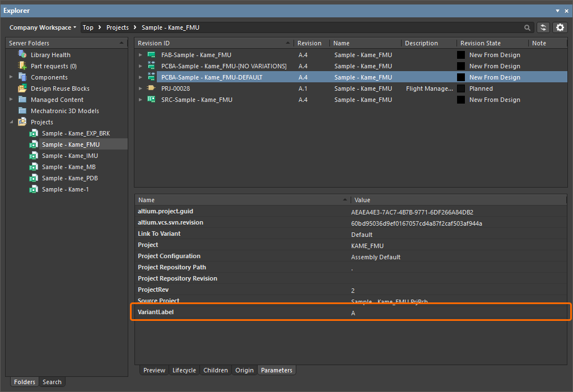
Task: Select the Library Health folder icon
Action: click(22, 55)
